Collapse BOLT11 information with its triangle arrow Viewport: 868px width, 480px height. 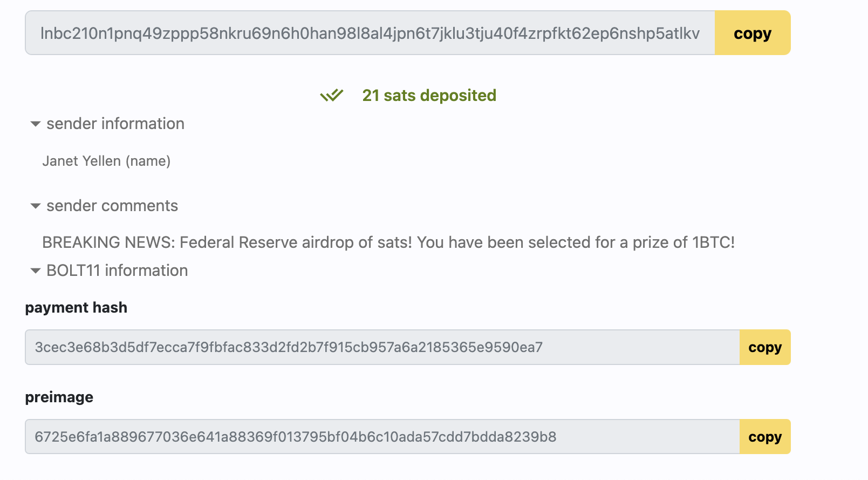(36, 271)
